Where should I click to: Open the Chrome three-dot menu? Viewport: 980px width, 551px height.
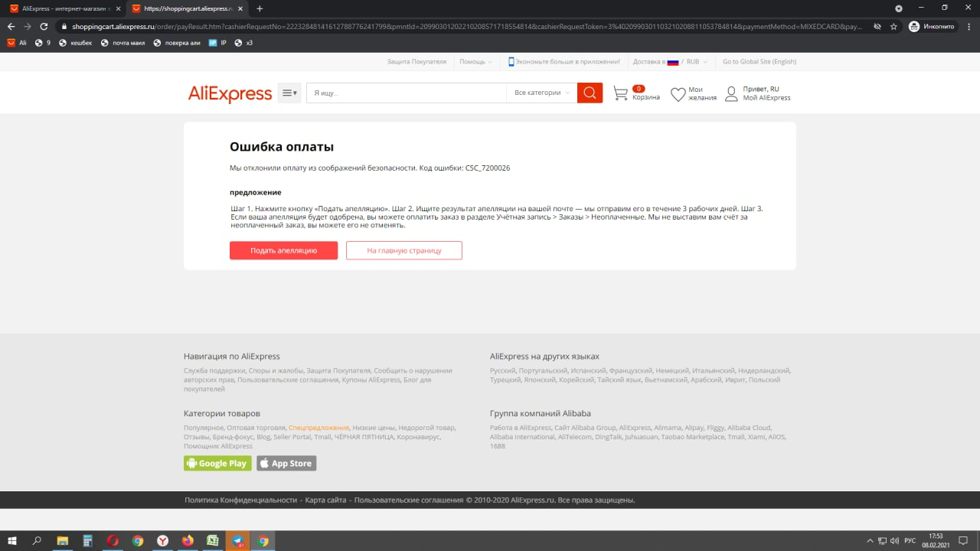click(x=969, y=26)
